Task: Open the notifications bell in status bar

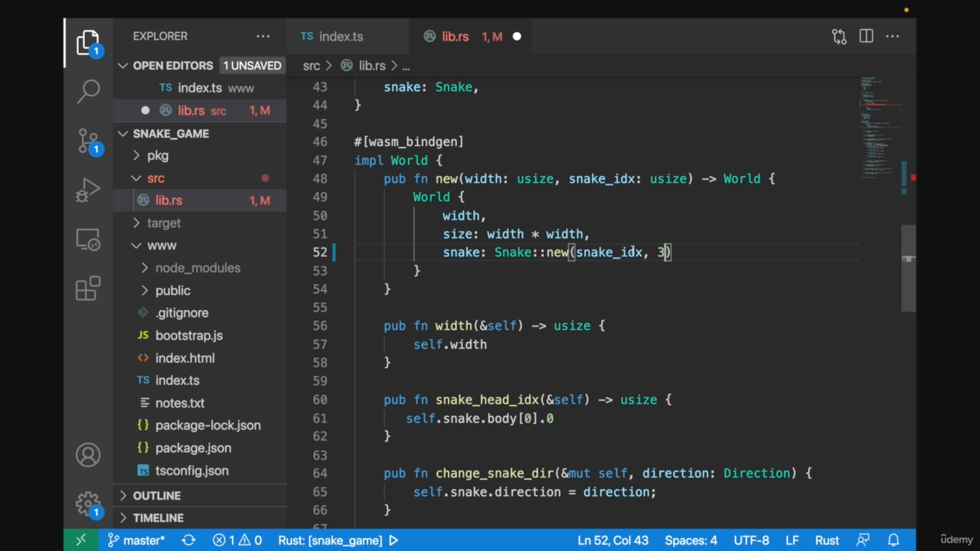Action: (x=893, y=540)
